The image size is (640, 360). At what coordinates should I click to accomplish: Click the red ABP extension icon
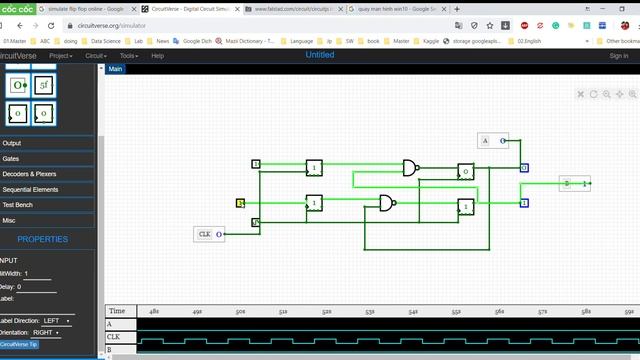tap(524, 25)
